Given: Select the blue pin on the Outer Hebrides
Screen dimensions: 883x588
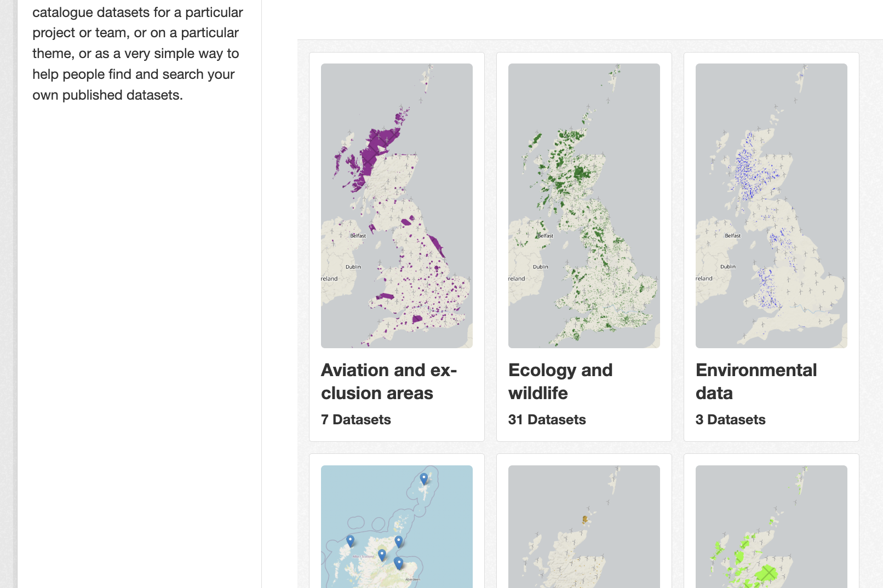Looking at the screenshot, I should [x=350, y=540].
